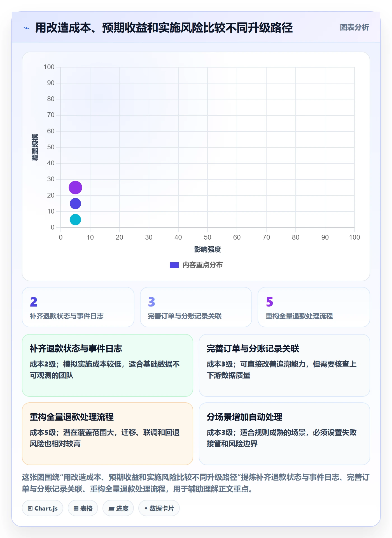Open the stat card showing number 2
Screen dimensions: 392x538
(x=78, y=307)
